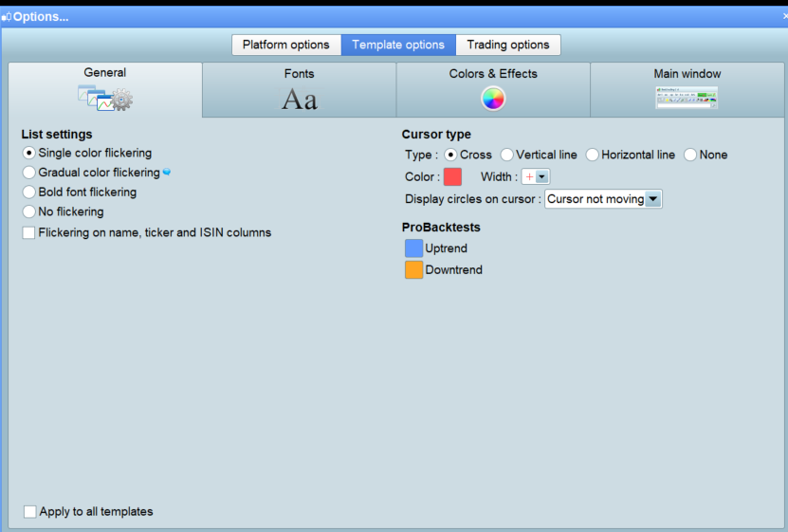Pick the red cursor color swatch

(x=452, y=176)
